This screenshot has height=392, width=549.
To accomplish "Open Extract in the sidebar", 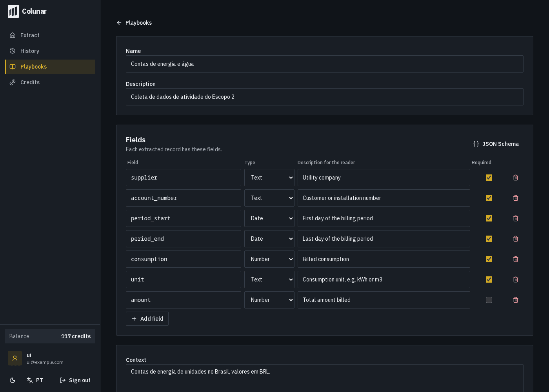I will point(50,35).
